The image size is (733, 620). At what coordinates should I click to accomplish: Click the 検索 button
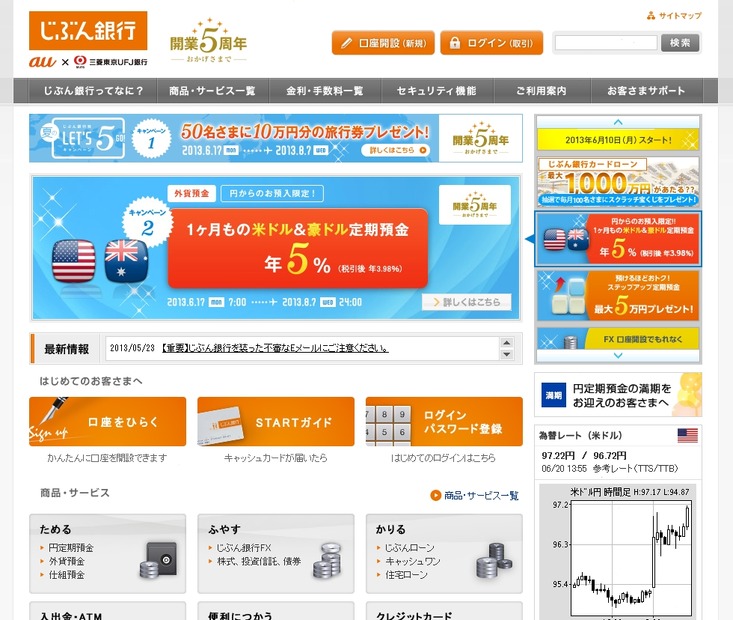[680, 43]
